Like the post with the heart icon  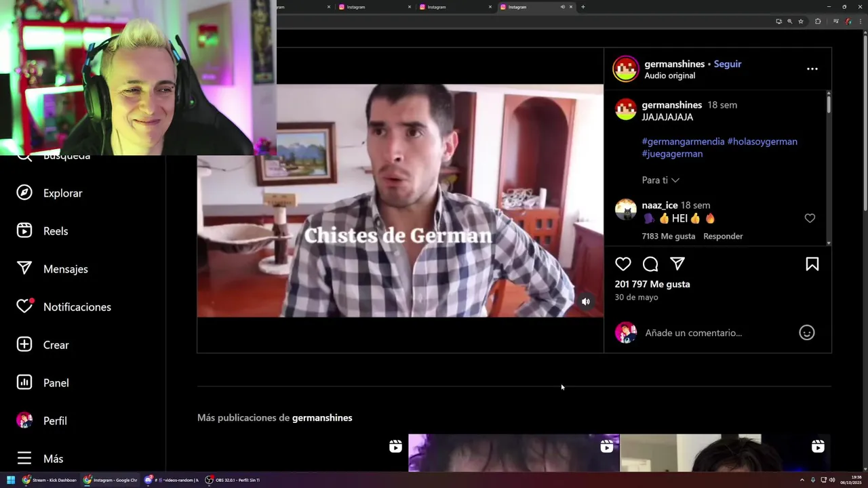tap(623, 264)
